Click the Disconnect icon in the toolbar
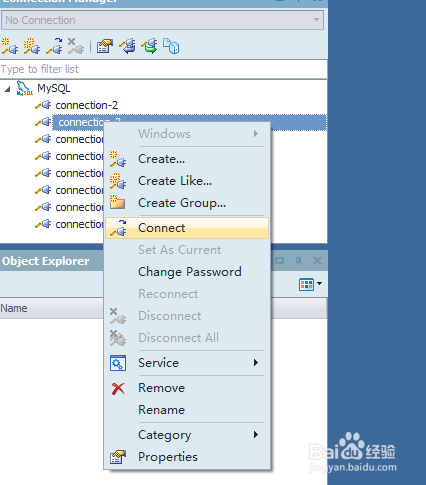This screenshot has width=426, height=485. coord(76,46)
